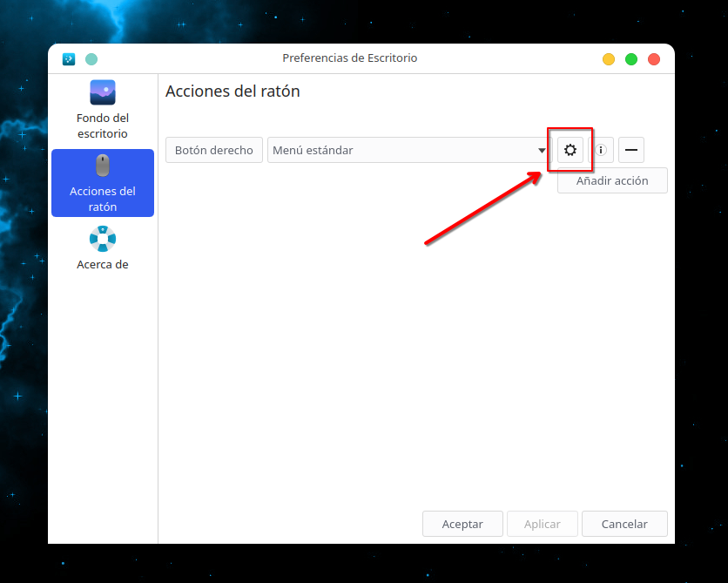Select the Acciones del ratón sidebar label
Screen dimensions: 728x583
(103, 199)
